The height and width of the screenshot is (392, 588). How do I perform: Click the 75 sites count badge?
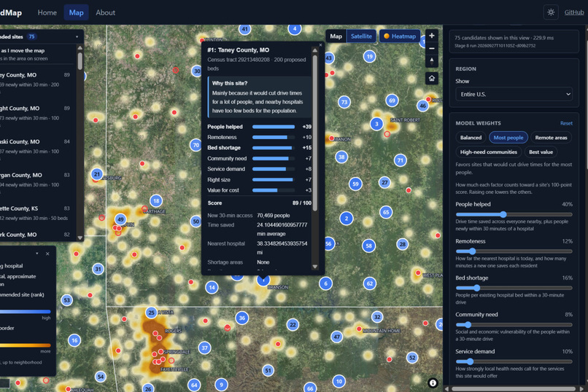click(x=32, y=36)
